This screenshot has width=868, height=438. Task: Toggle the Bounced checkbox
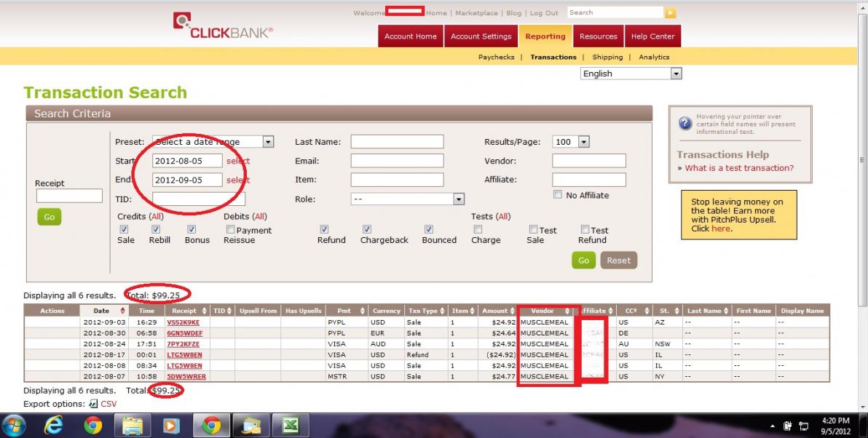pos(428,229)
